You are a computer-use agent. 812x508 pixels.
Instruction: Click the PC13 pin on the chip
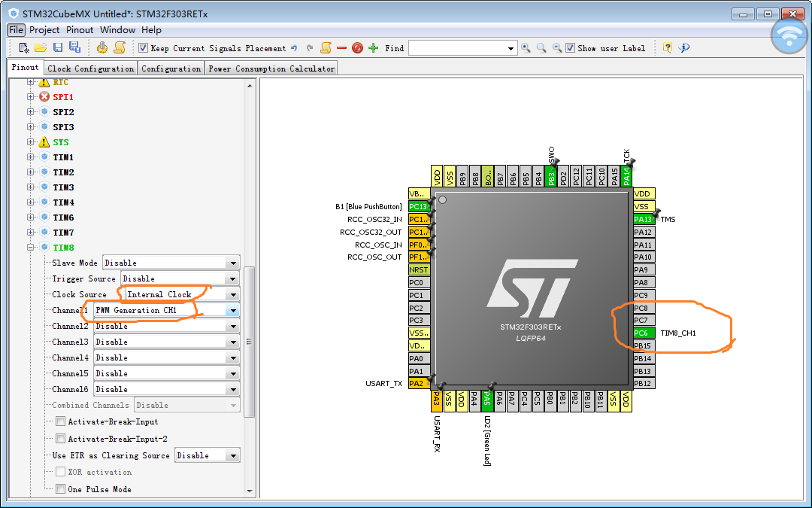point(419,206)
